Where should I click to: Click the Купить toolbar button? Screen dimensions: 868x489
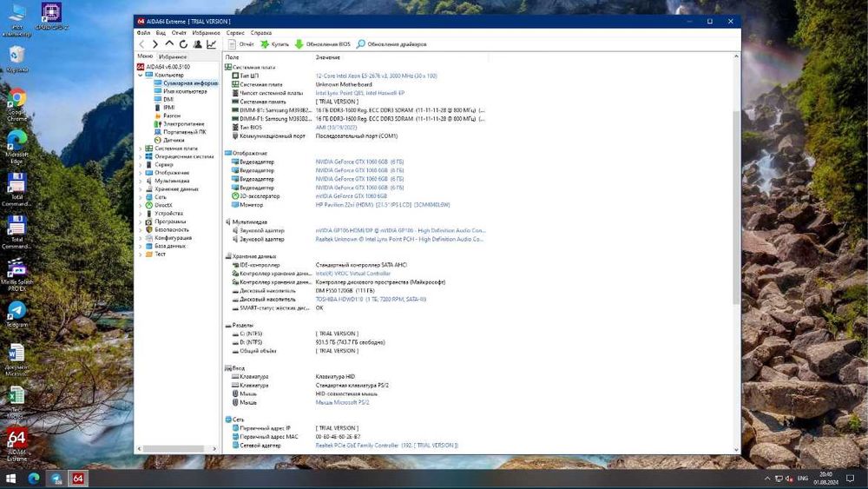(274, 44)
